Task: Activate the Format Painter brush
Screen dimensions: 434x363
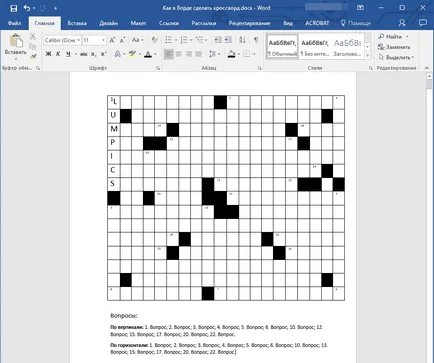Action: click(33, 57)
